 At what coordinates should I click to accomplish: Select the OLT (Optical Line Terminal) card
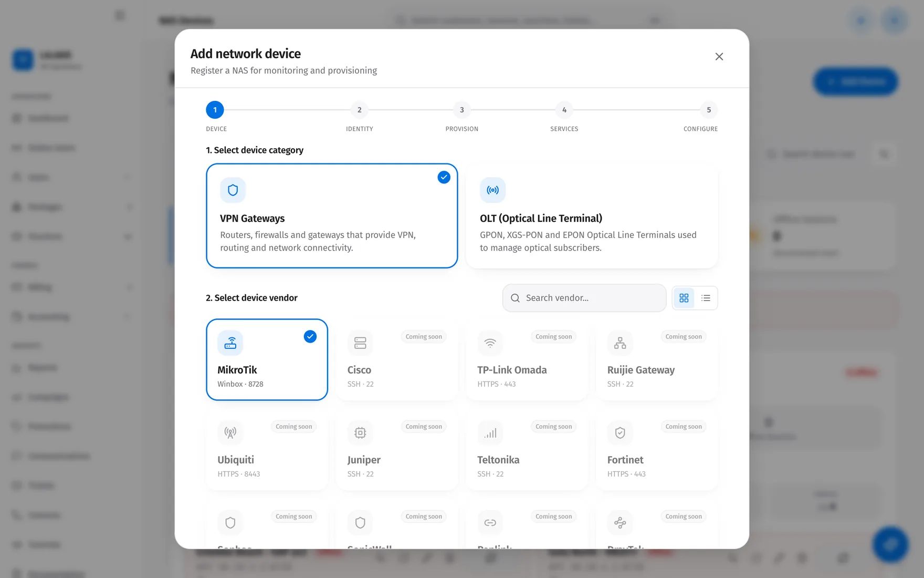pyautogui.click(x=592, y=215)
